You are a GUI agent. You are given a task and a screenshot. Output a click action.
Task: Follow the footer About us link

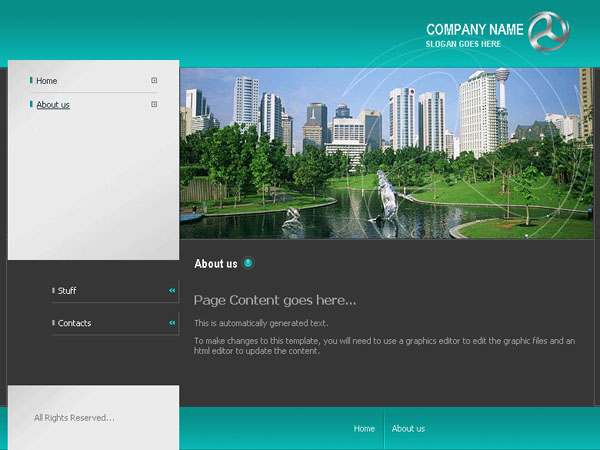point(408,429)
